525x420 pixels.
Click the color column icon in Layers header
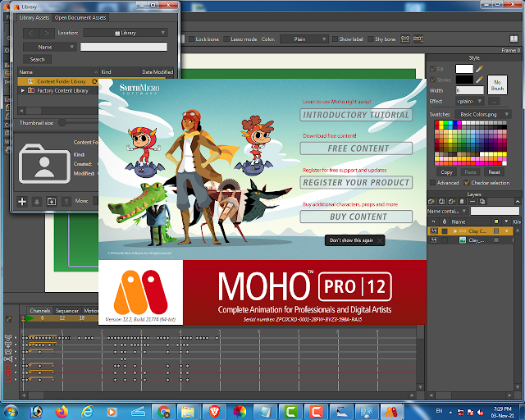(496, 221)
